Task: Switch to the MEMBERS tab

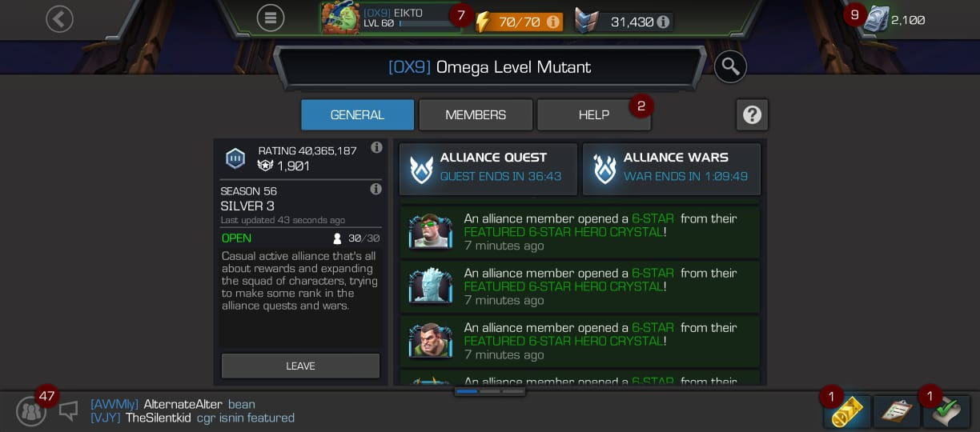Action: tap(476, 114)
